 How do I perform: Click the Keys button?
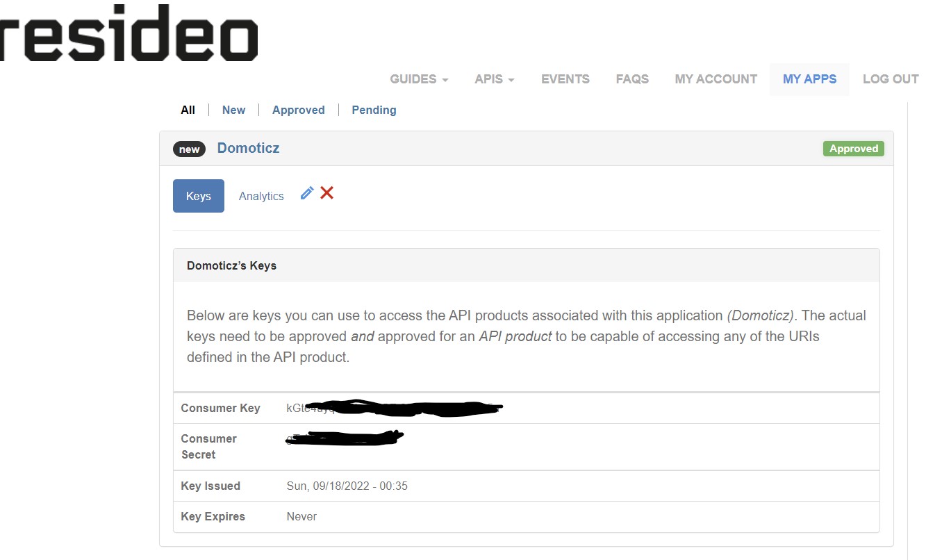199,196
